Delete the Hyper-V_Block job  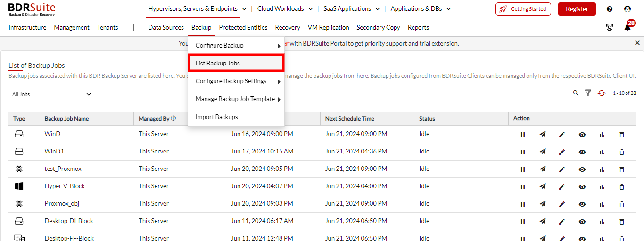point(622,187)
